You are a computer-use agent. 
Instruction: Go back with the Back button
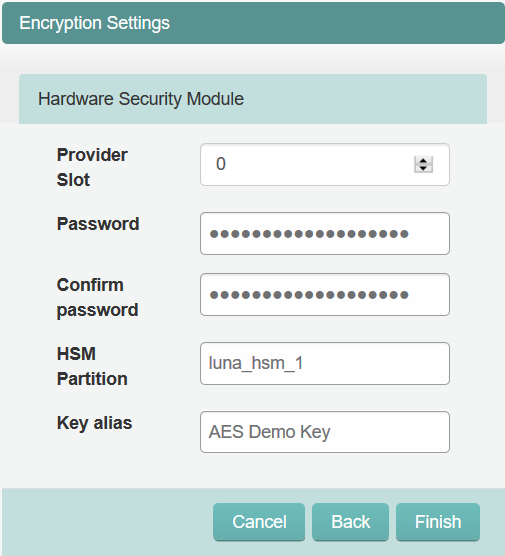350,522
